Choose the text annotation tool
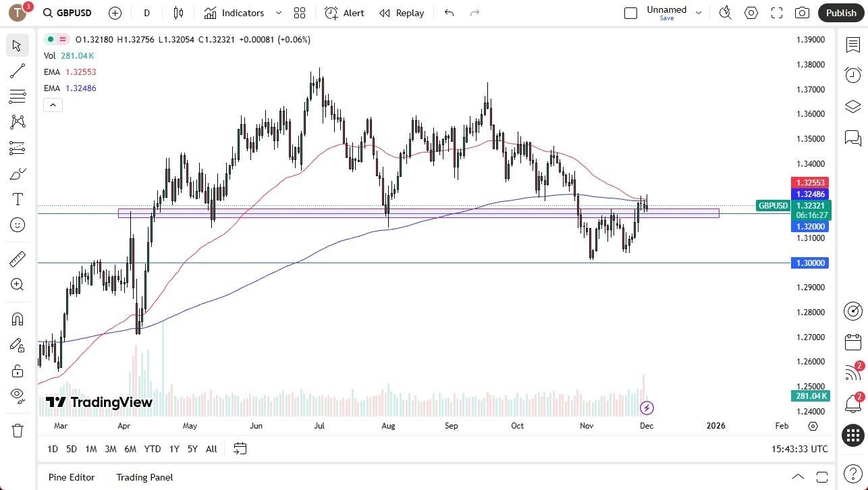 tap(17, 199)
